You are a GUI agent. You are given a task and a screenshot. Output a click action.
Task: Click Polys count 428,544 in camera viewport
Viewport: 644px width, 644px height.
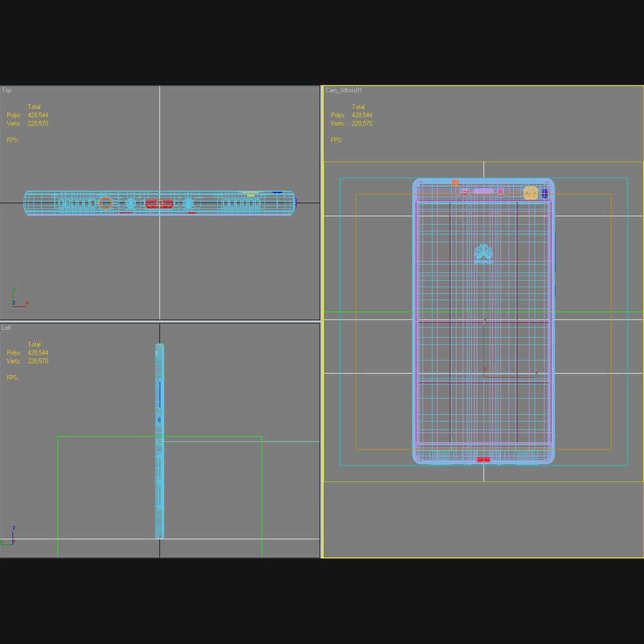362,116
